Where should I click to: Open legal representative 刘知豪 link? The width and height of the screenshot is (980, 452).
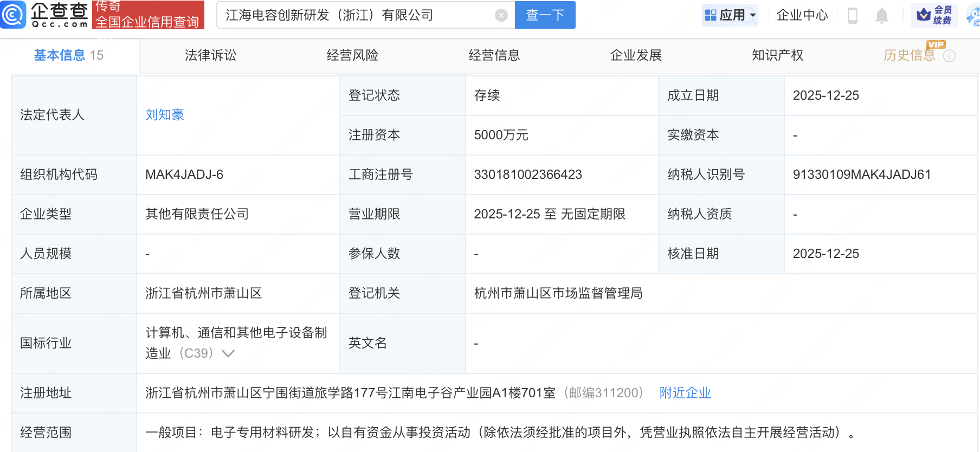pos(165,115)
